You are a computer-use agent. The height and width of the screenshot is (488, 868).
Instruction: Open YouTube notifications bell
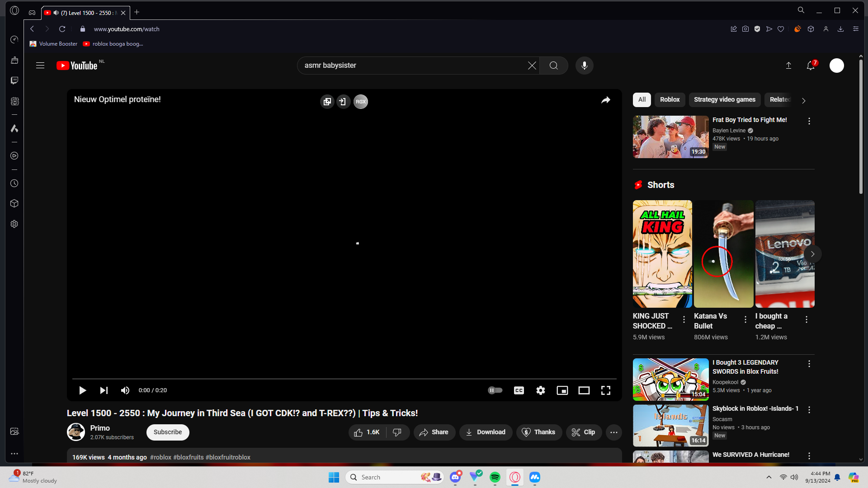pyautogui.click(x=811, y=66)
